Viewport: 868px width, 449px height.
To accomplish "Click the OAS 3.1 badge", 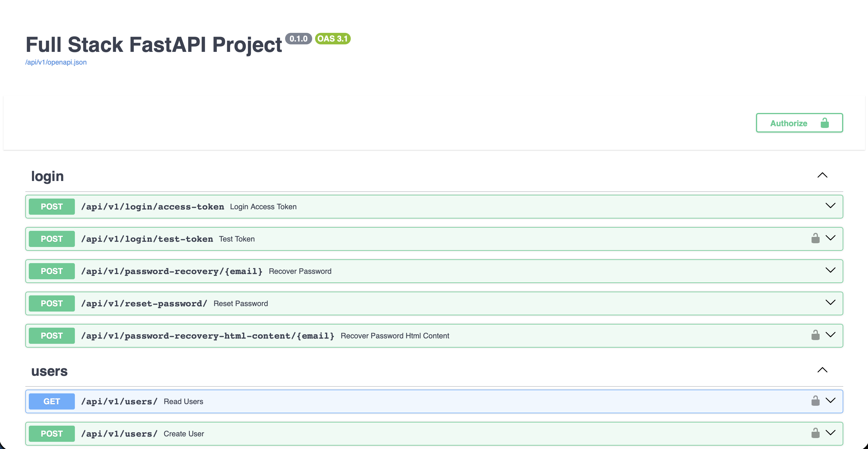I will pyautogui.click(x=333, y=39).
